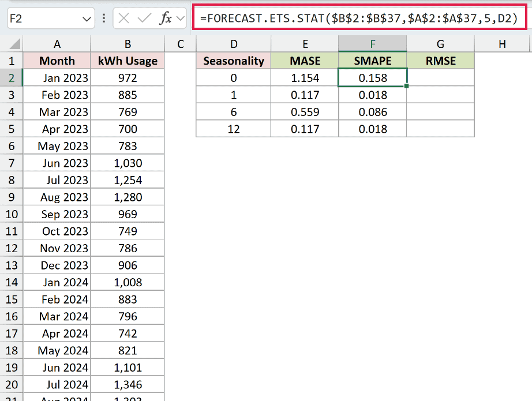Select cell with Jul 2023

(x=57, y=180)
